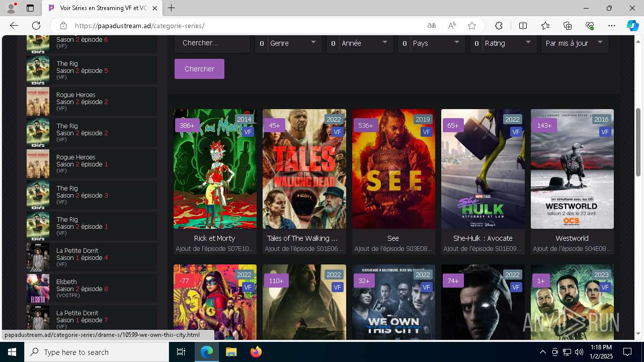Image resolution: width=644 pixels, height=362 pixels.
Task: Refresh the current page
Action: click(x=36, y=26)
